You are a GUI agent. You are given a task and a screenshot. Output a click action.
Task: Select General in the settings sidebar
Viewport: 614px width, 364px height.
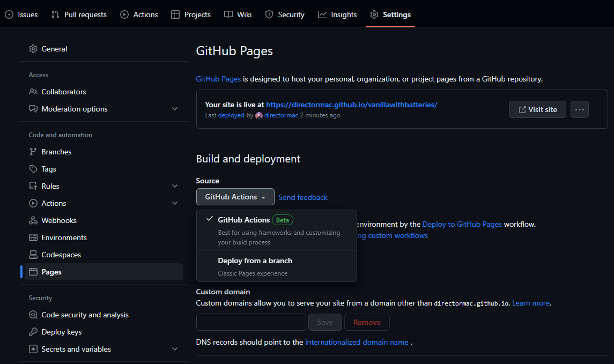click(x=54, y=48)
